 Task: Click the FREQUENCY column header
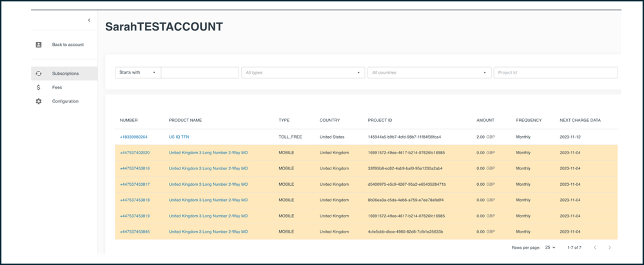[529, 121]
